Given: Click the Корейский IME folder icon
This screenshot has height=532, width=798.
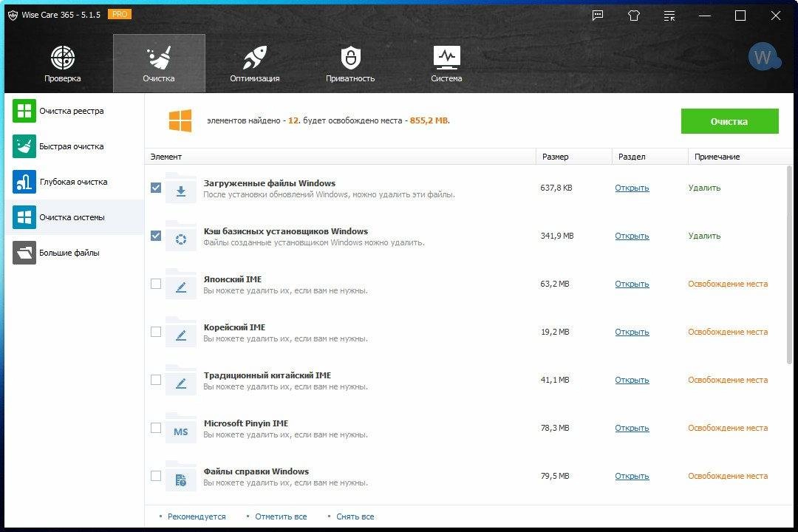Looking at the screenshot, I should pyautogui.click(x=181, y=332).
